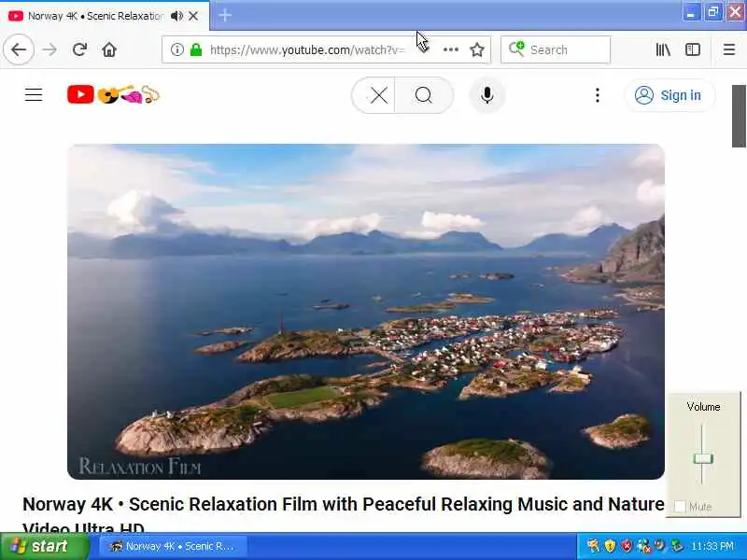747x560 pixels.
Task: Open the Firefox hamburger menu
Action: click(729, 49)
